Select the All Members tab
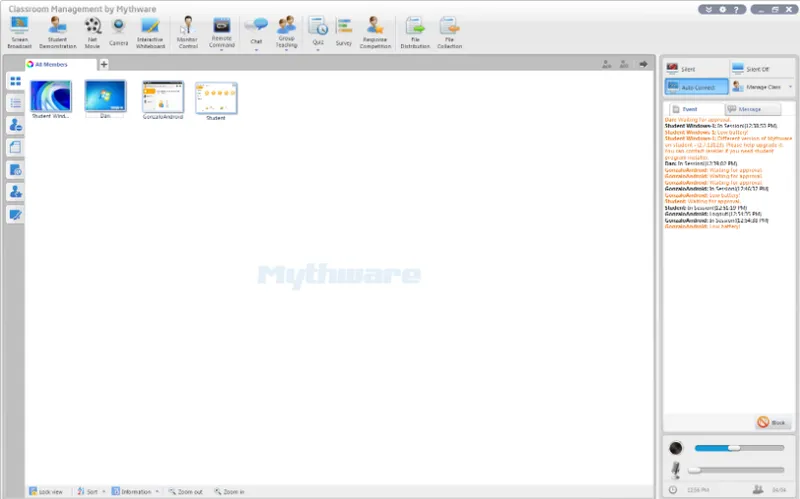The image size is (800, 499). pyautogui.click(x=60, y=64)
